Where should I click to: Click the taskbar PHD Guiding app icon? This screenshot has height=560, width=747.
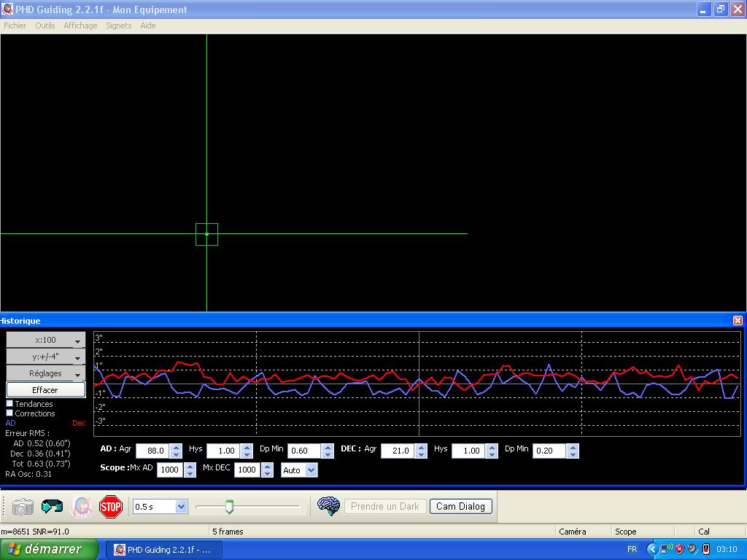[119, 550]
